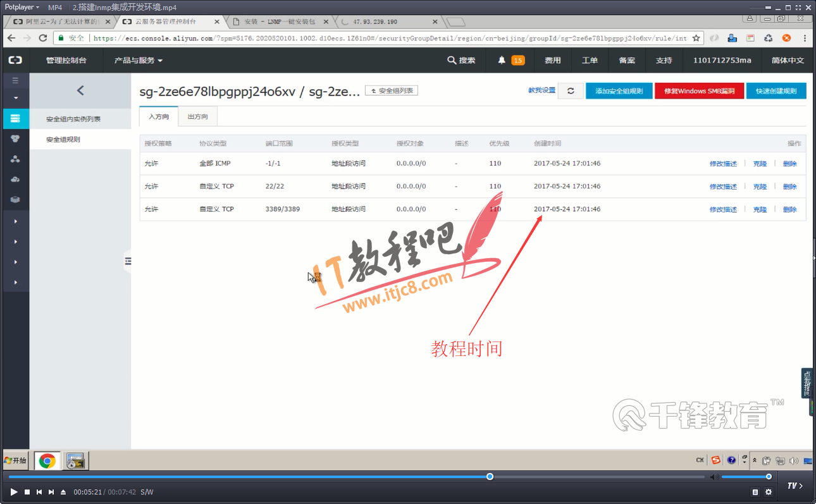Screen dimensions: 816x504
Task: Play the video in Potplayer
Action: point(14,492)
